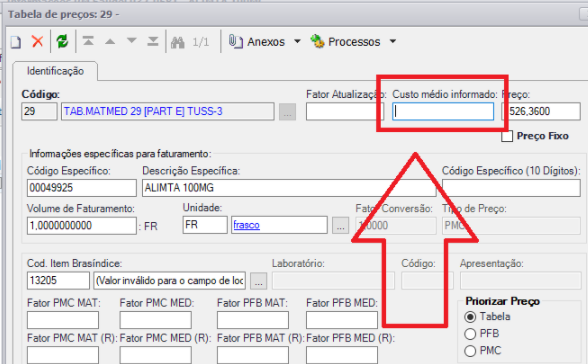
Task: Click the Anexos paperclip icon
Action: [236, 42]
